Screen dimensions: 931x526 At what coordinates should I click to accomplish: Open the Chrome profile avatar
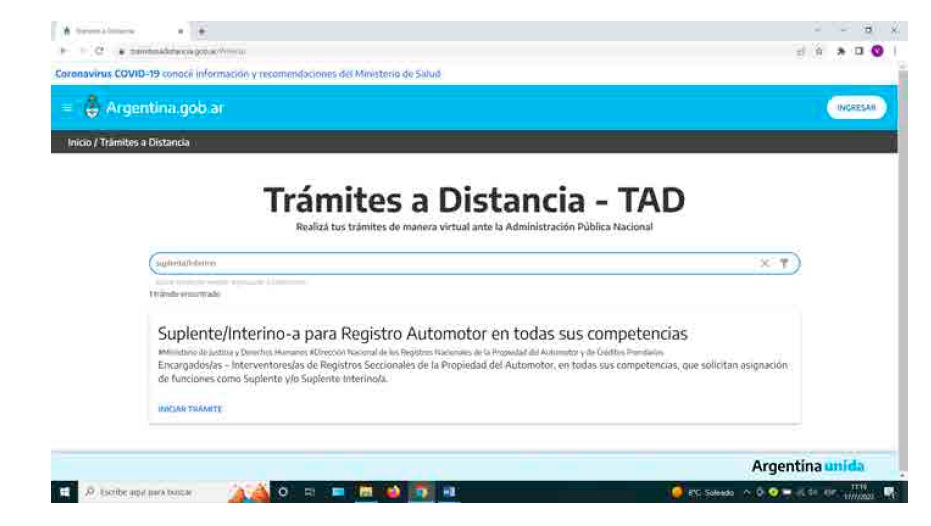[x=878, y=52]
